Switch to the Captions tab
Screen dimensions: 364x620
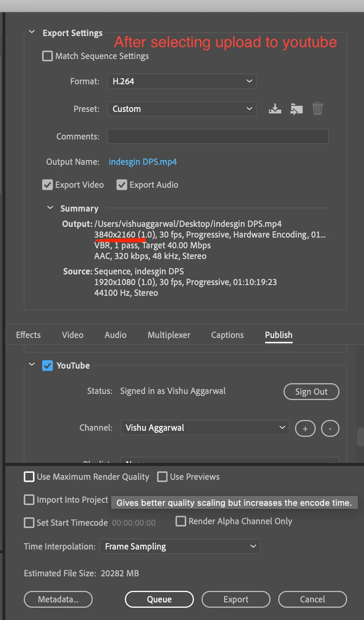[227, 335]
